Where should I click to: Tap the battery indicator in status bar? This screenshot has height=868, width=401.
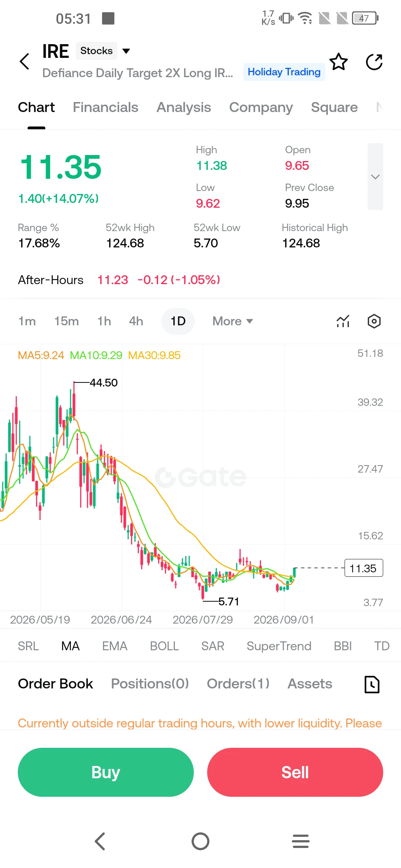coord(365,18)
